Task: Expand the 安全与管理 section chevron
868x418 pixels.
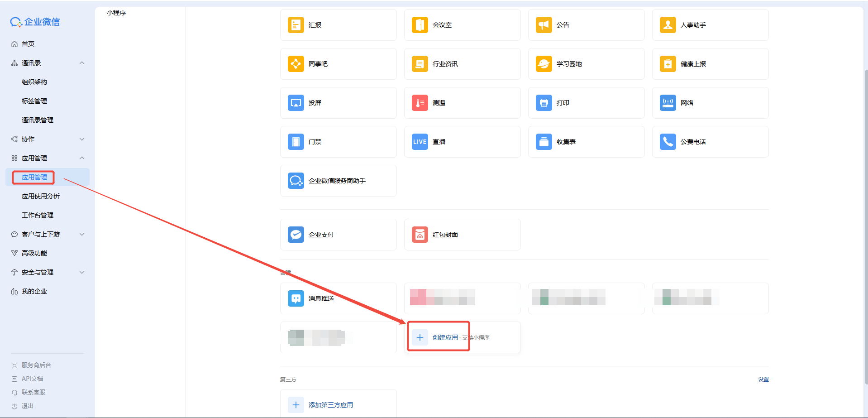Action: pos(82,272)
